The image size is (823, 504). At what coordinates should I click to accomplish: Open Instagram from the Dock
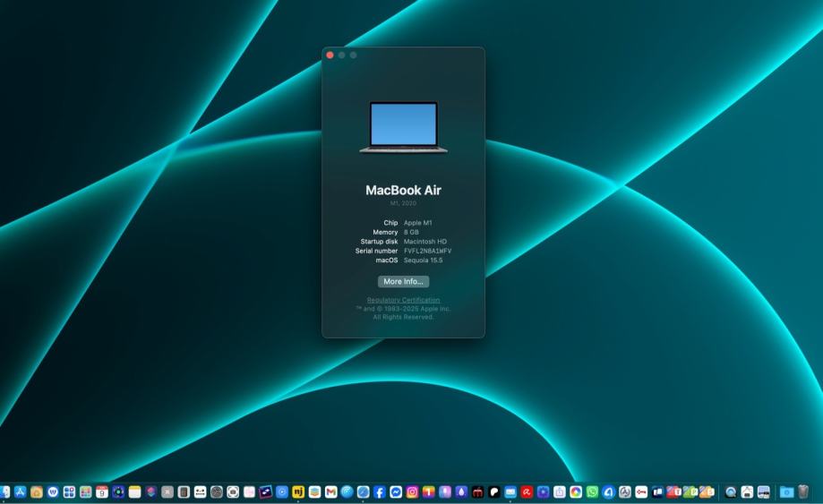coord(412,492)
